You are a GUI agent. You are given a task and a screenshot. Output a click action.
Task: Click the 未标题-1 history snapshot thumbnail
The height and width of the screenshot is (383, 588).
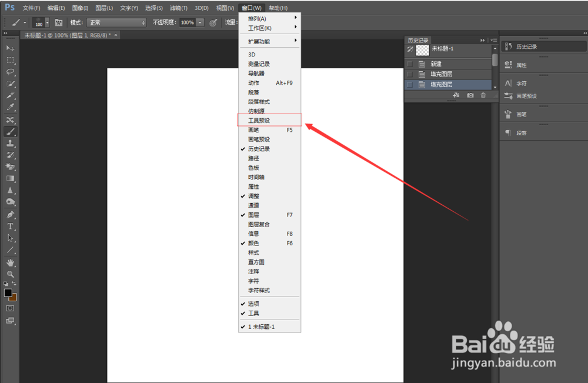pos(423,49)
